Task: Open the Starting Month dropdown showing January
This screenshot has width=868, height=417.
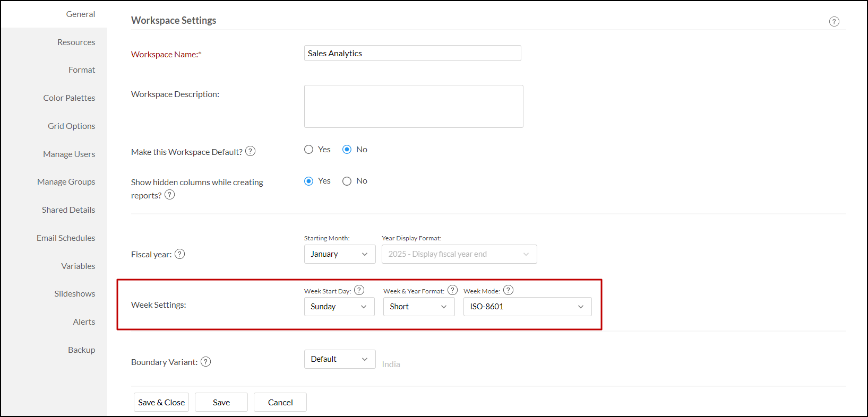Action: [x=339, y=254]
